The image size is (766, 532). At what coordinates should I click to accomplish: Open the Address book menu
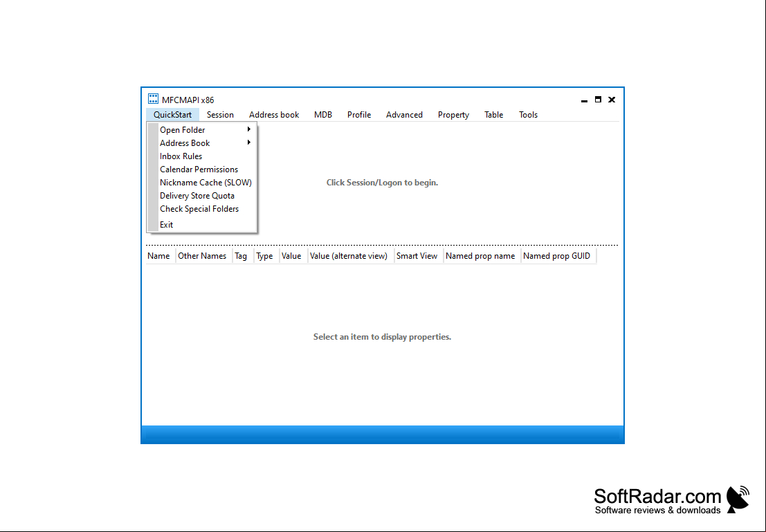pyautogui.click(x=274, y=115)
